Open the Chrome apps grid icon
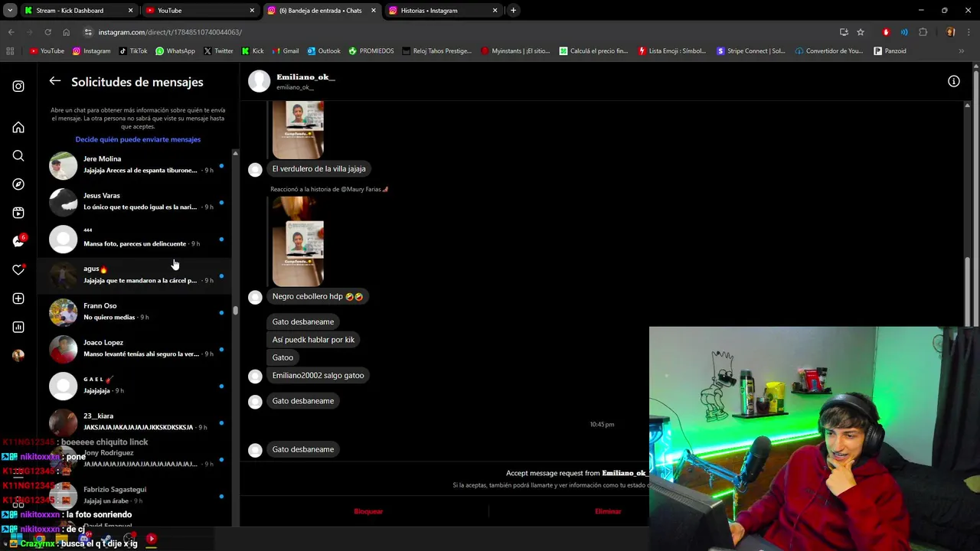Screen dimensions: 980x551 coord(10,51)
